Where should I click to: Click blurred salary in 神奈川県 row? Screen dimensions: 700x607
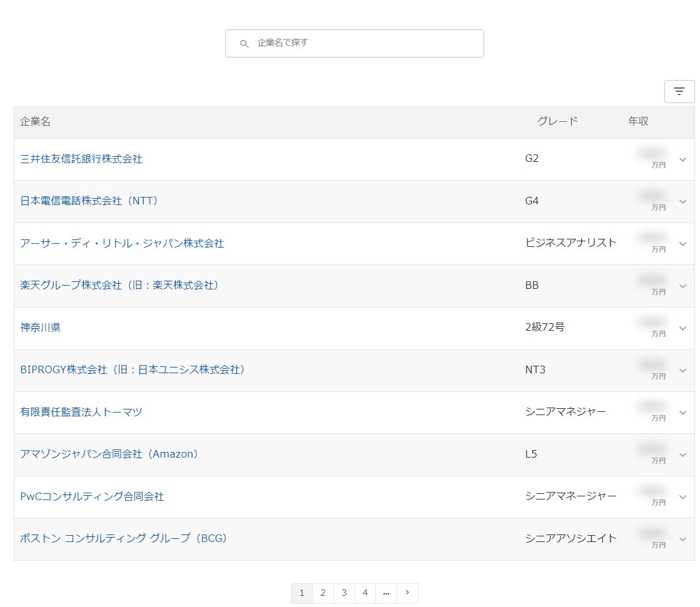652,323
